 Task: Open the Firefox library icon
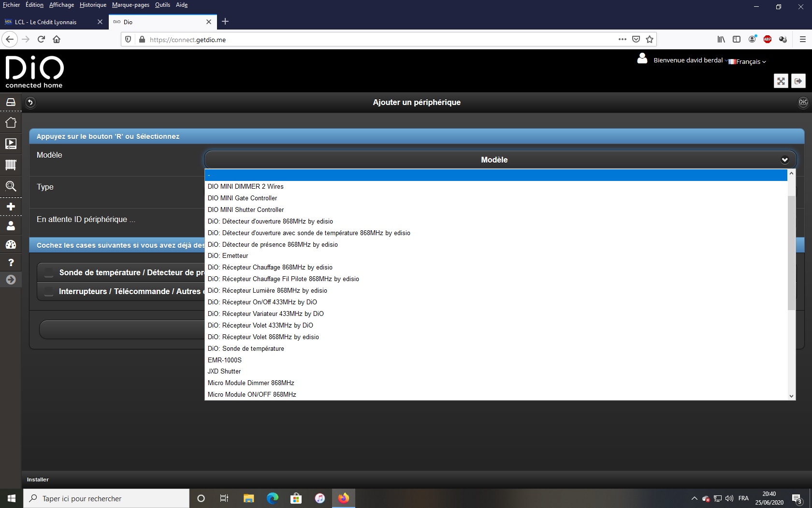pyautogui.click(x=721, y=39)
